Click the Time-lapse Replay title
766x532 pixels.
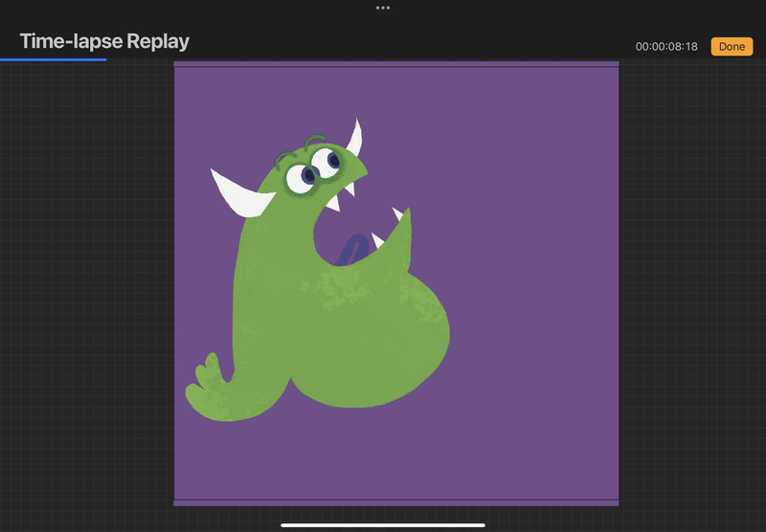[x=104, y=41]
